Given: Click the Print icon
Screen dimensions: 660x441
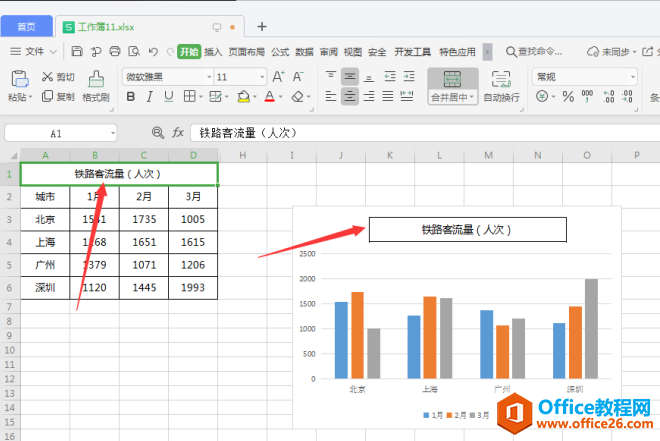Looking at the screenshot, I should [114, 51].
